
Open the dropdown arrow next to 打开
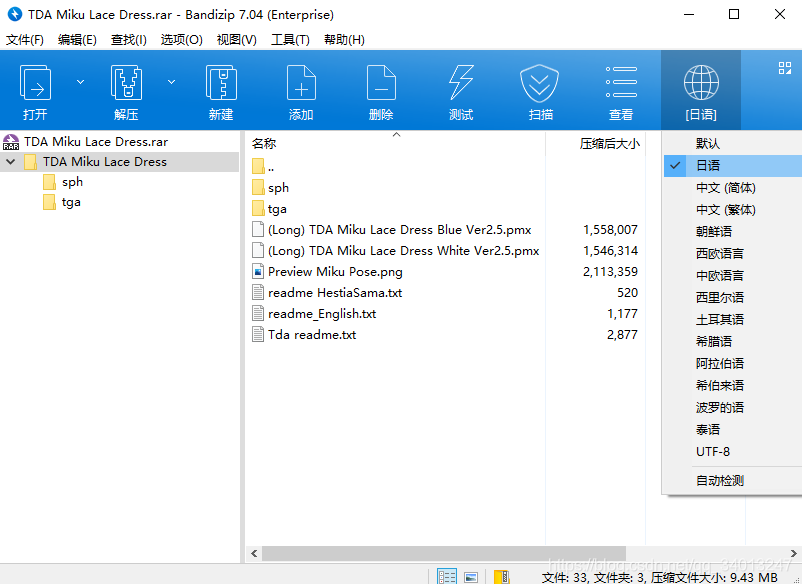click(x=80, y=82)
